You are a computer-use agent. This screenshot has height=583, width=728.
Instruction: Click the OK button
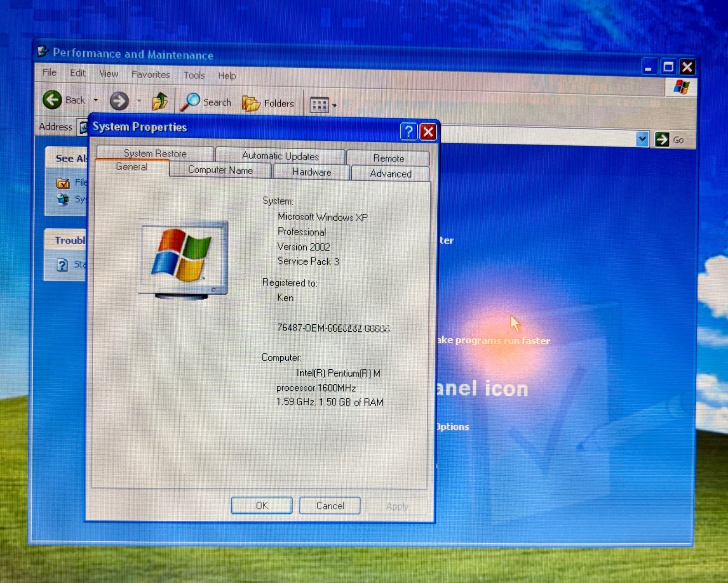click(262, 506)
